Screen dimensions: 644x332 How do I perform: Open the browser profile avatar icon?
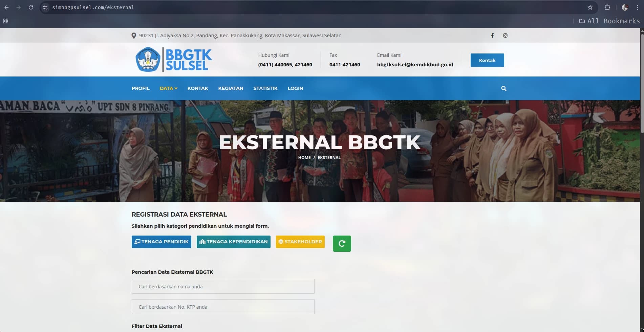click(x=625, y=7)
